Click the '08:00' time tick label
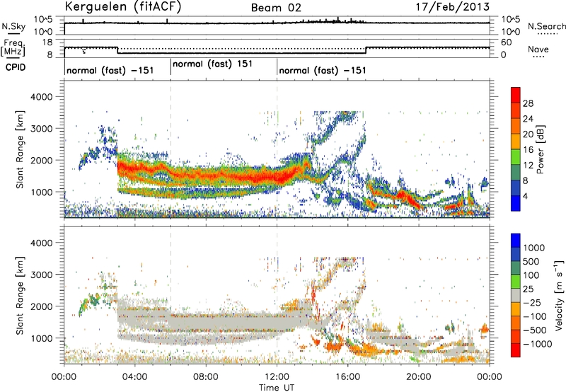This screenshot has width=566, height=392. coord(205,377)
